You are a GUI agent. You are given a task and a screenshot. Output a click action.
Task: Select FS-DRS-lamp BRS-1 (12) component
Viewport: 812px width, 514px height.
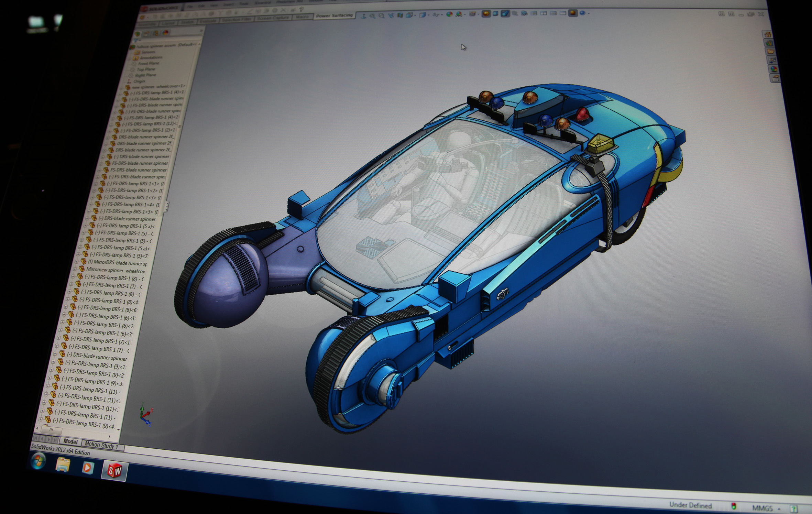(147, 124)
